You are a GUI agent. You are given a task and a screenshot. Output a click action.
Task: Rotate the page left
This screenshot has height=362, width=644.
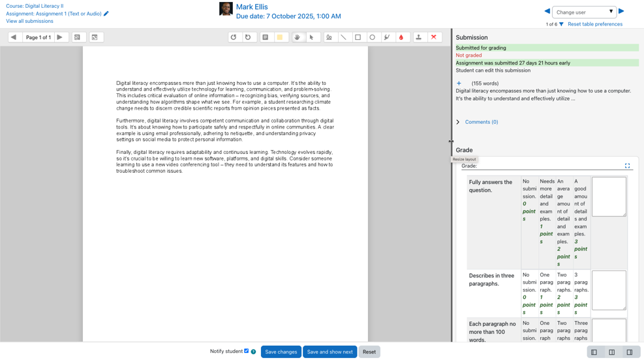pyautogui.click(x=234, y=37)
